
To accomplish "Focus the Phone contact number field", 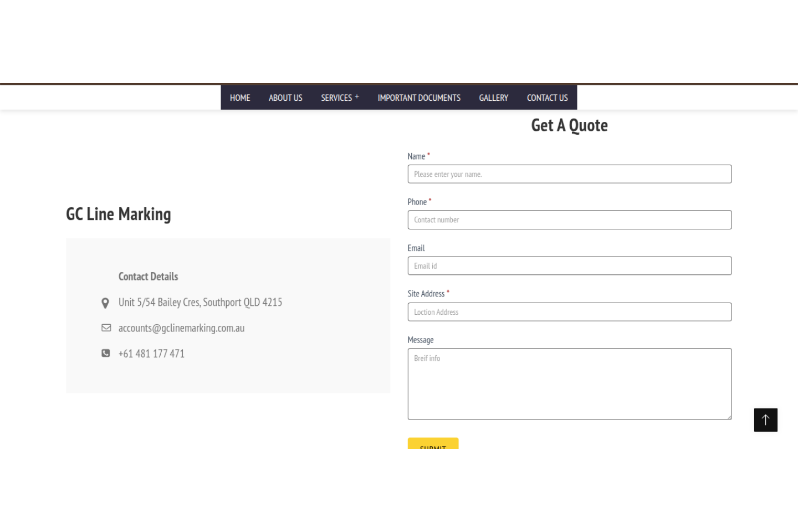I will [x=570, y=220].
